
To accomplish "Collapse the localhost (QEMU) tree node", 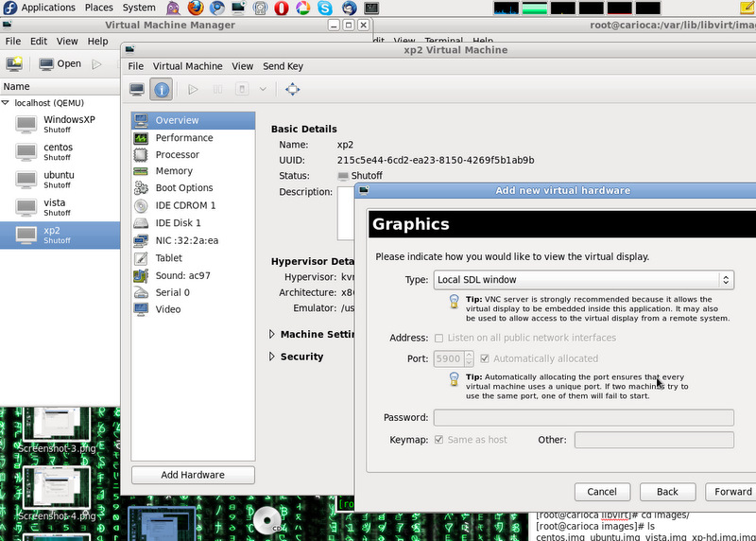I will coord(7,102).
